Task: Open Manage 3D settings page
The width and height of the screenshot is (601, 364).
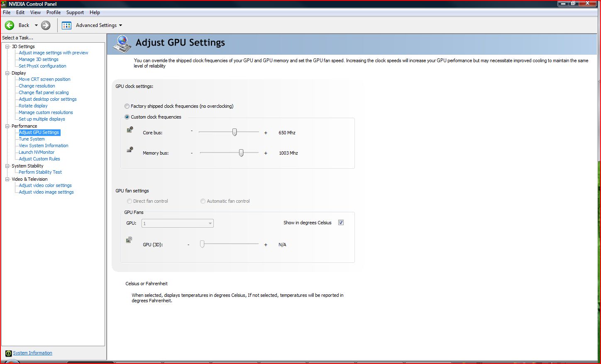Action: (x=39, y=59)
